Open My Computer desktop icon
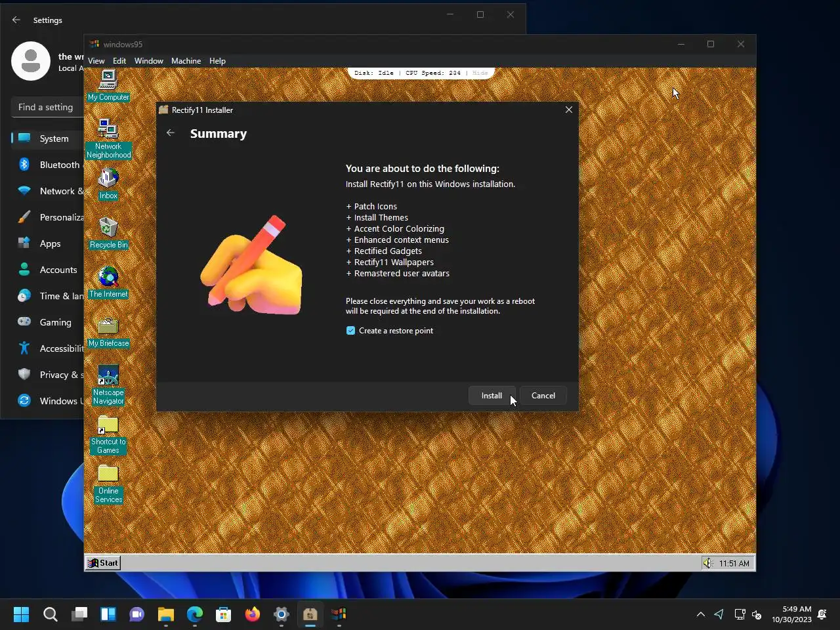 108,85
